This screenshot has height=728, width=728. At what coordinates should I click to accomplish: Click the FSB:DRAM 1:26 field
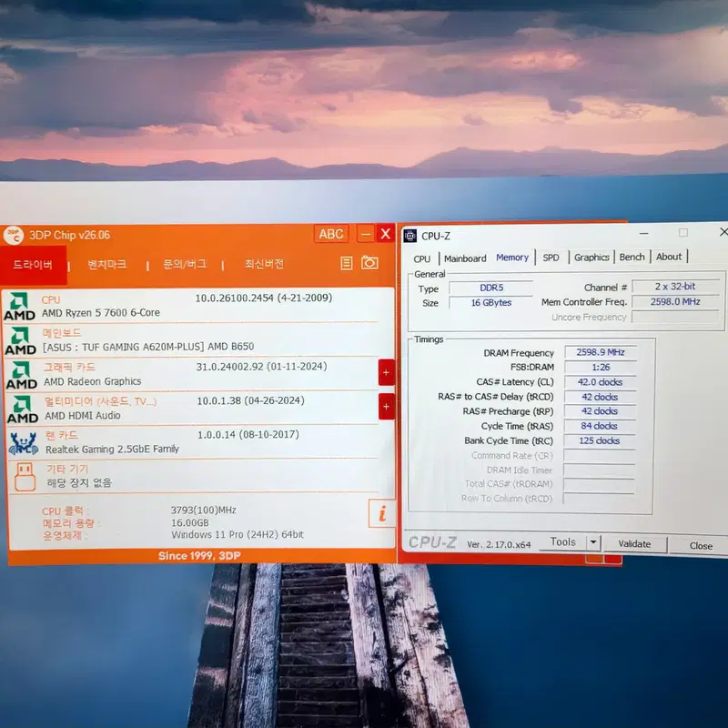tap(601, 368)
